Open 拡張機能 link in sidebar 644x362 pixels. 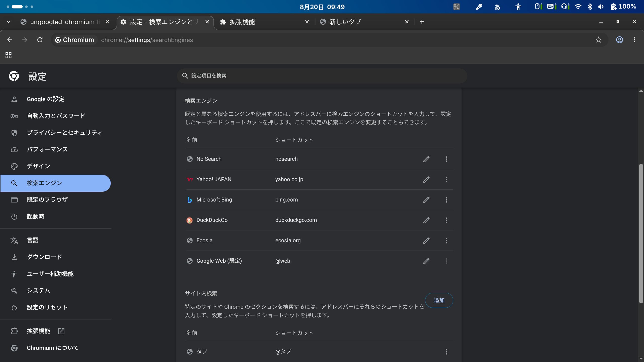56,331
